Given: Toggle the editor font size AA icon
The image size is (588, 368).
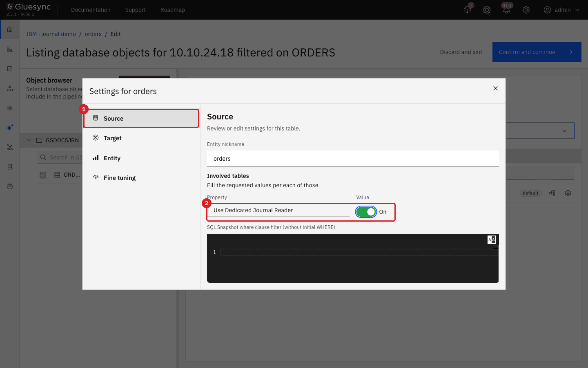Looking at the screenshot, I should 491,240.
